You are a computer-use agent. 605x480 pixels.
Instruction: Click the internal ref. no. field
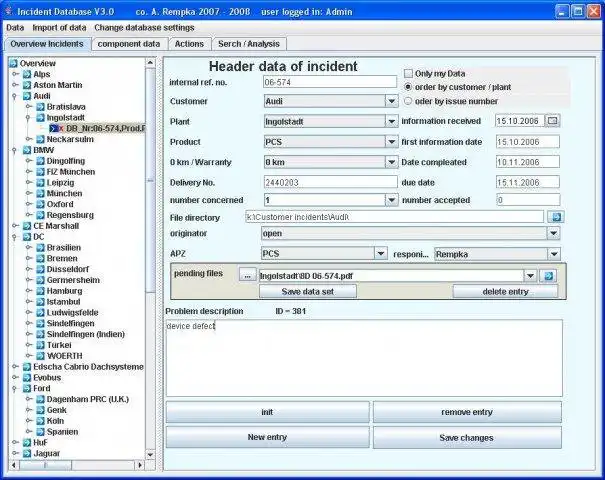pos(330,82)
